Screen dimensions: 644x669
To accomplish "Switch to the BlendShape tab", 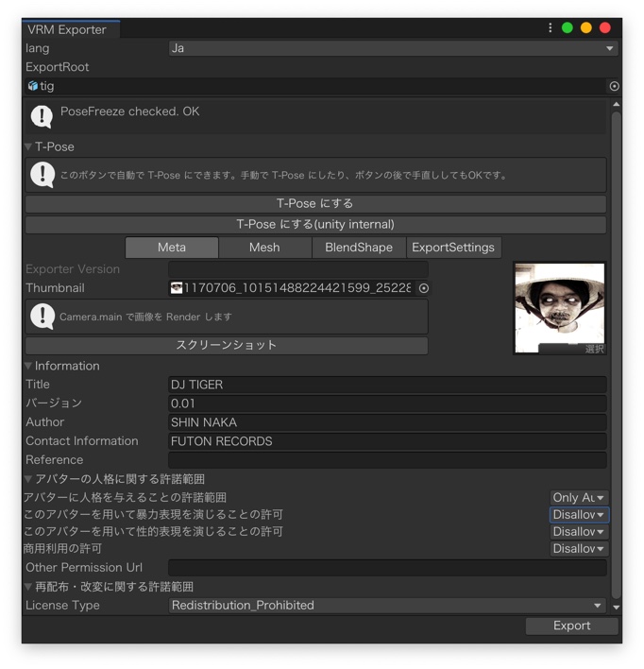I will (359, 248).
